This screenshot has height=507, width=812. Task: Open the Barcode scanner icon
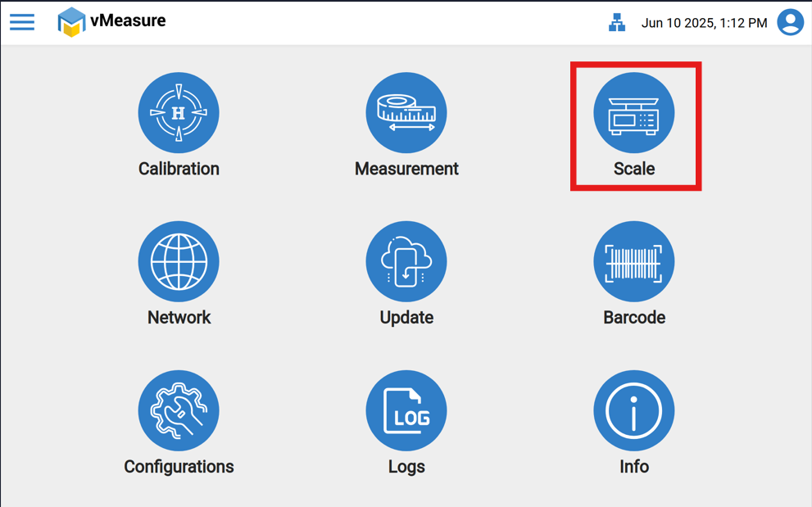(634, 262)
